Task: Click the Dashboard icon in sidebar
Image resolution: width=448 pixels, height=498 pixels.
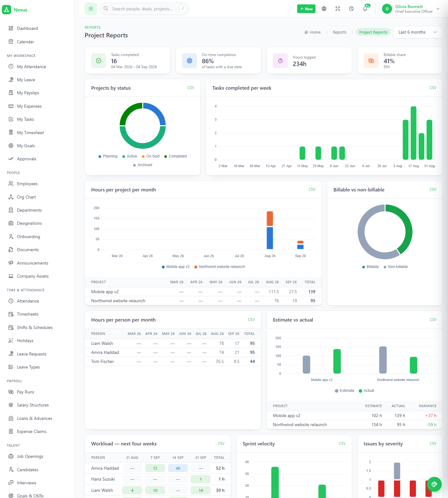Action: tap(11, 28)
